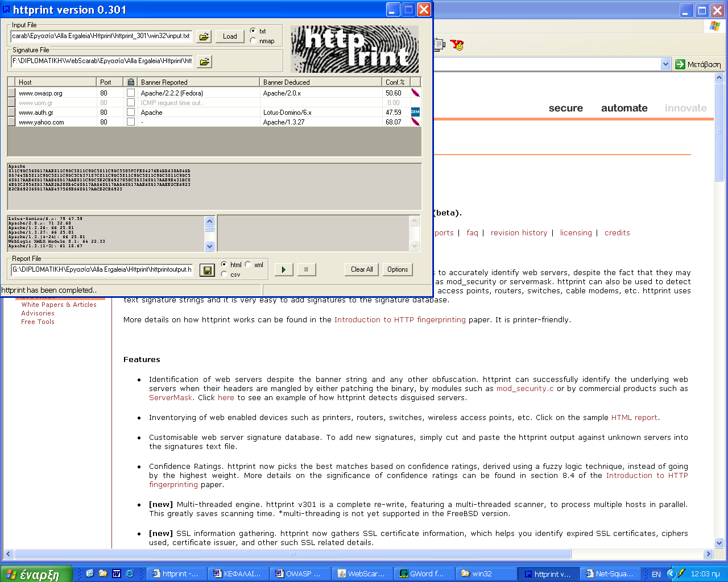Image resolution: width=728 pixels, height=582 pixels.
Task: Click browser vertical scrollbar up arrow
Action: [x=719, y=78]
